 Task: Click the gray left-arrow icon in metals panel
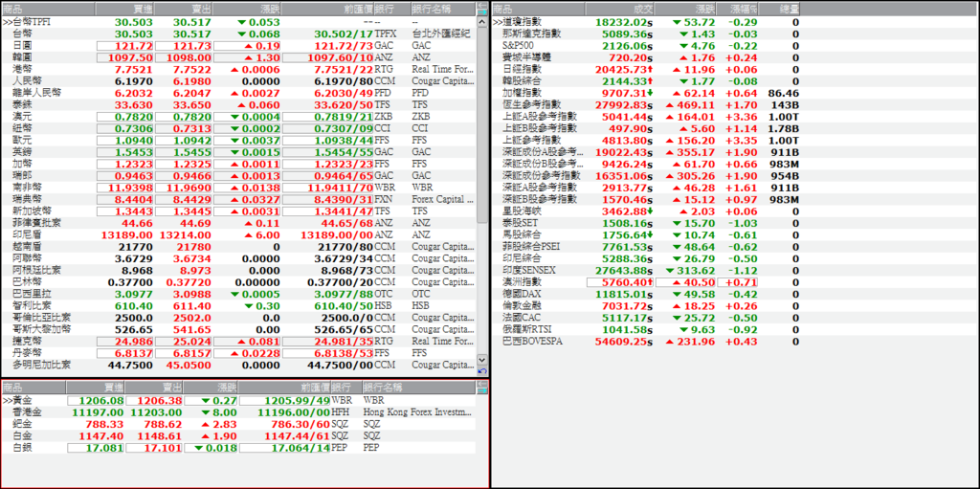(482, 384)
